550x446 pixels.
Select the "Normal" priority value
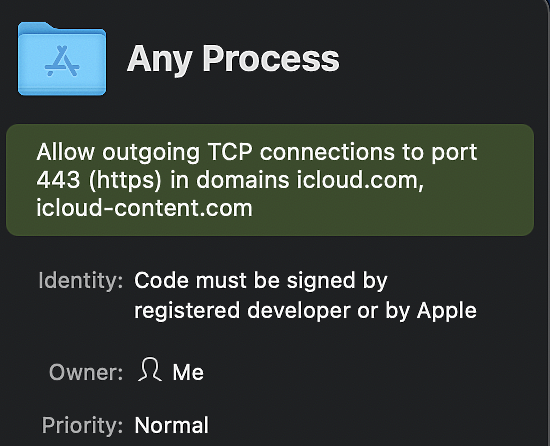point(172,425)
